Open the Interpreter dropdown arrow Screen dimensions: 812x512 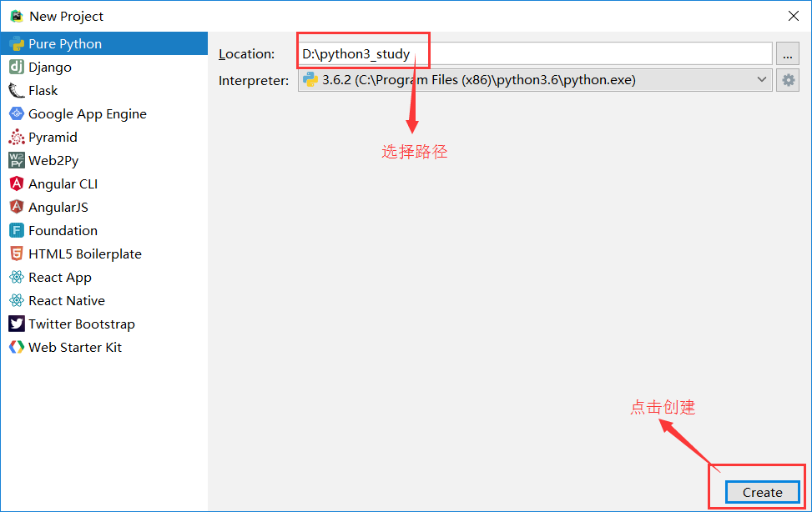click(x=761, y=80)
